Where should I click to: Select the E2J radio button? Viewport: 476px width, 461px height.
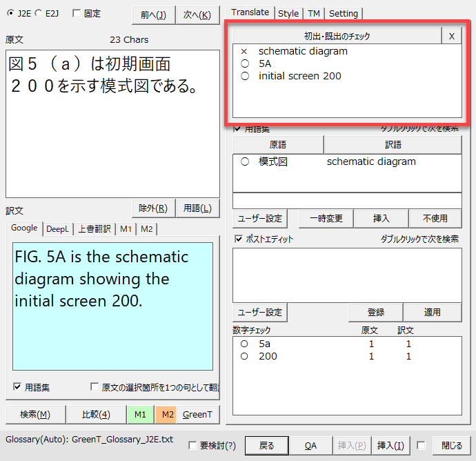point(38,13)
